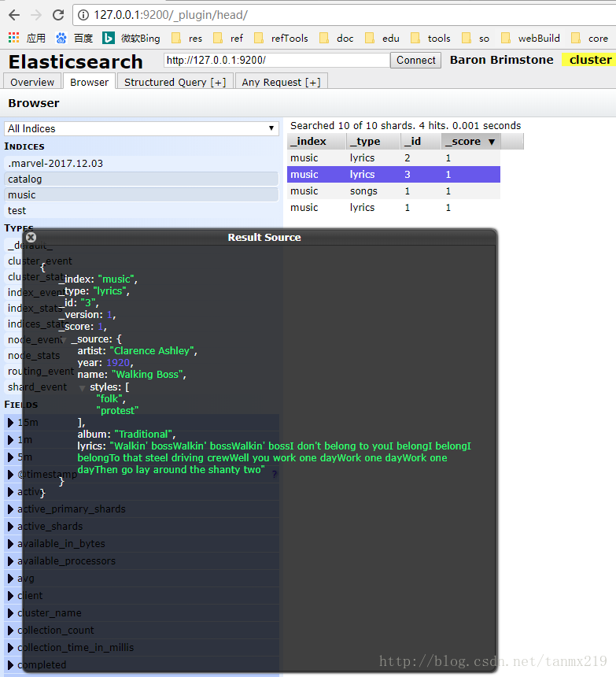The height and width of the screenshot is (677, 616).
Task: Open result row lyrics id 2
Action: (x=393, y=158)
